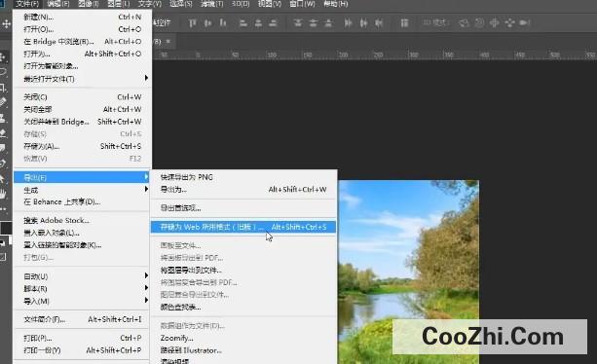Expand the 脚本(R) submenu
The image size is (597, 364).
point(82,289)
